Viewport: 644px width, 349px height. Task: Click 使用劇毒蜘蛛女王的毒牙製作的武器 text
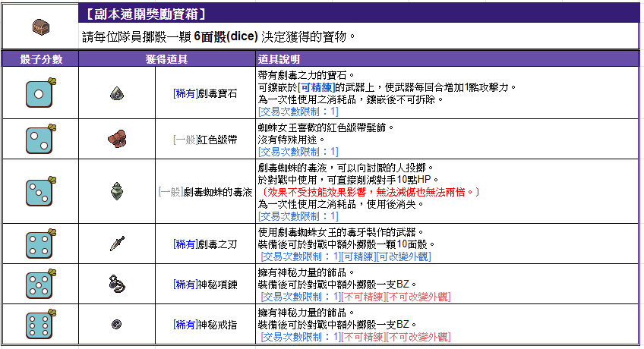341,232
